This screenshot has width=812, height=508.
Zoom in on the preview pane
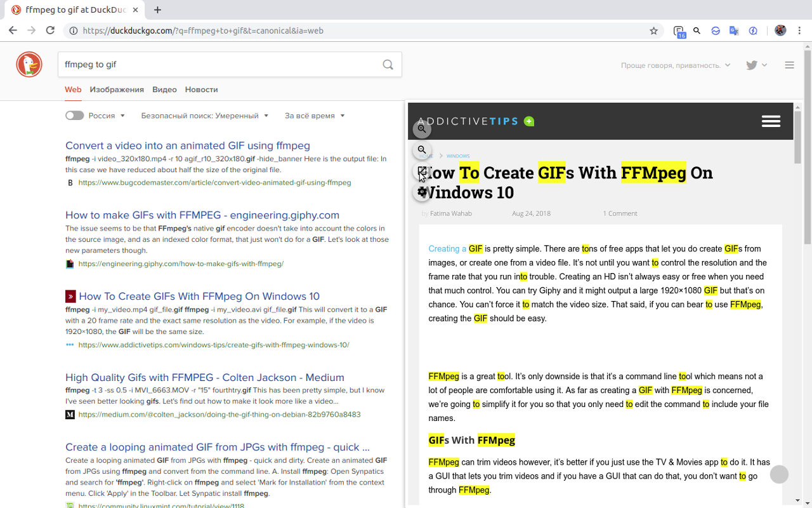point(422,129)
